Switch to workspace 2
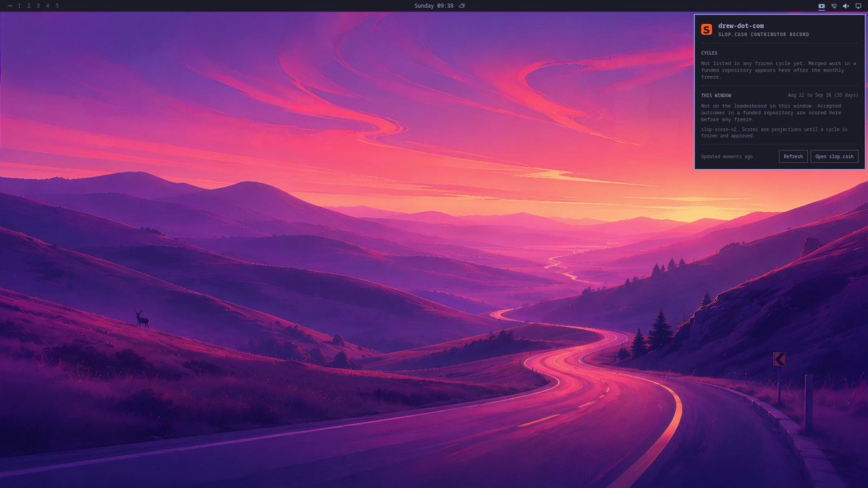This screenshot has height=488, width=868. click(29, 6)
